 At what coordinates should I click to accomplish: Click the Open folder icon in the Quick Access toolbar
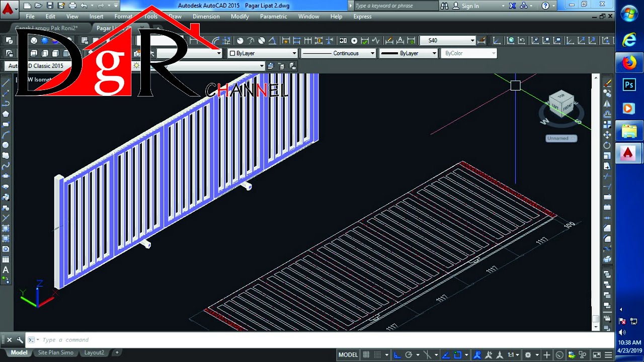(x=38, y=6)
